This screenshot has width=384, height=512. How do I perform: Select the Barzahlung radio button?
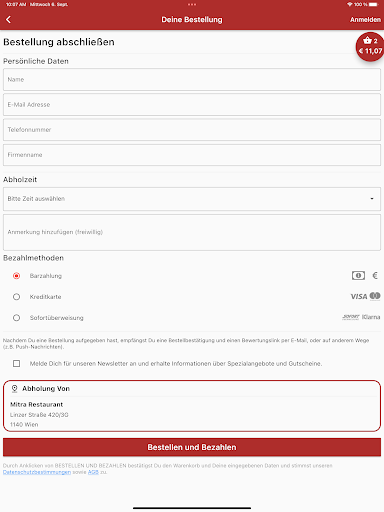16,276
